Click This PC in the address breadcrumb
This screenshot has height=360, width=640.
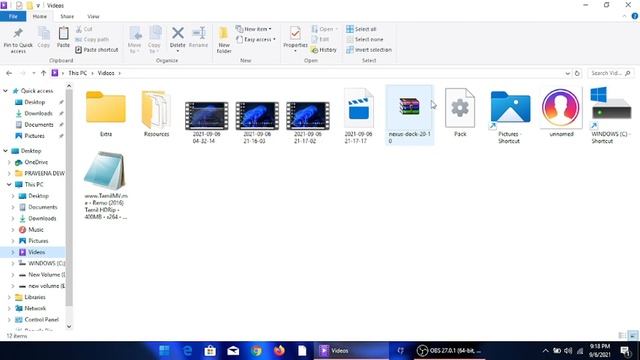point(78,73)
